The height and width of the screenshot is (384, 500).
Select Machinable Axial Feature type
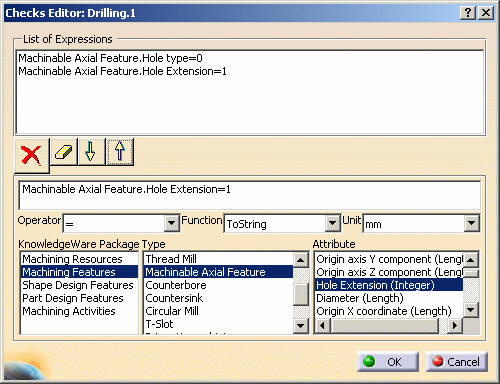pos(219,272)
